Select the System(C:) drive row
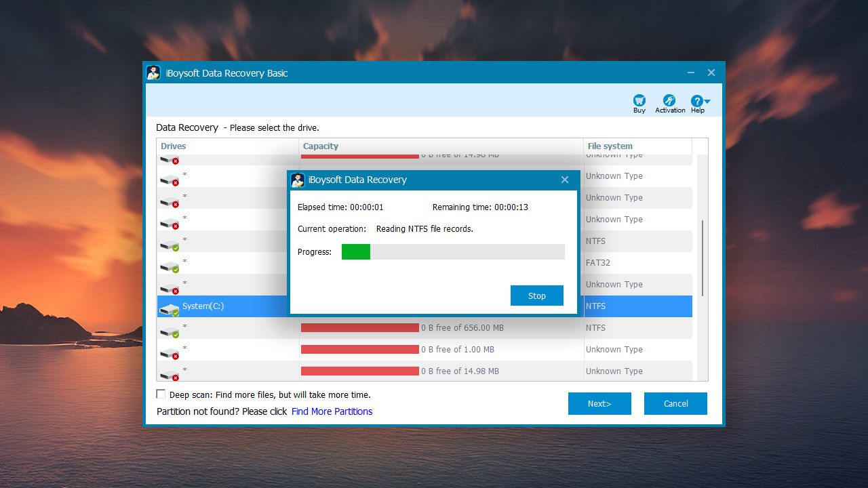The image size is (868, 488). pyautogui.click(x=425, y=306)
